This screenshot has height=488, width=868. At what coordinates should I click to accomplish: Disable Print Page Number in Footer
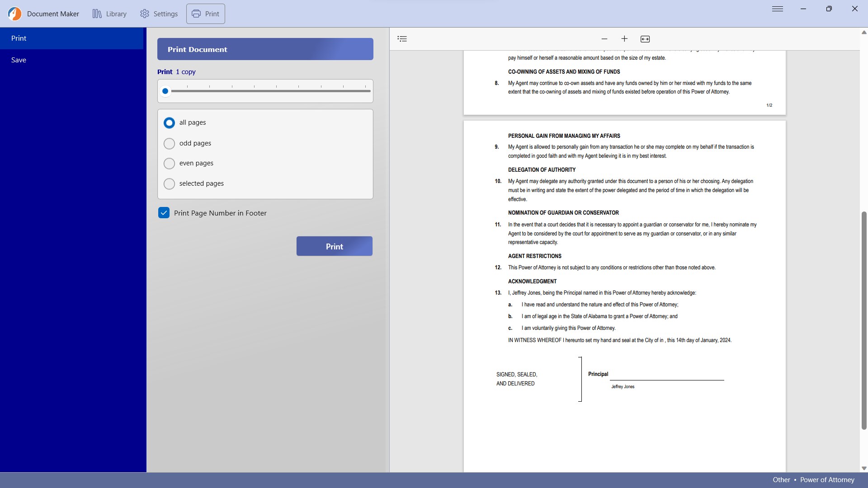(164, 212)
